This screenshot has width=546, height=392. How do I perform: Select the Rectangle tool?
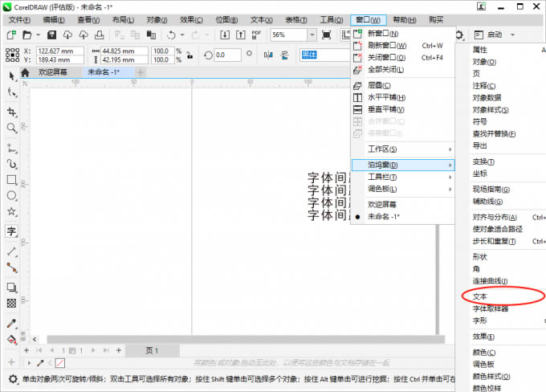tap(11, 180)
